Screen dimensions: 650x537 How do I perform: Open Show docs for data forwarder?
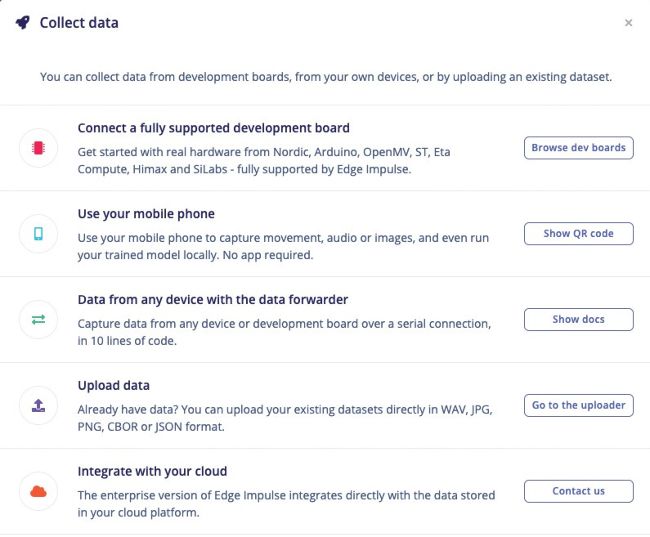click(579, 319)
